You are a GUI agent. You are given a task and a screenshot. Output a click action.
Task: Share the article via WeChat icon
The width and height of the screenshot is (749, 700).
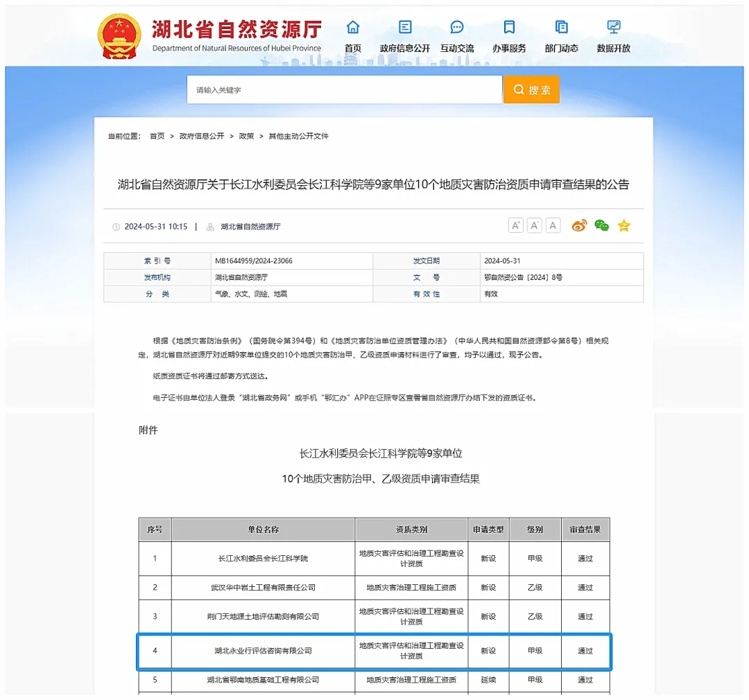(601, 225)
